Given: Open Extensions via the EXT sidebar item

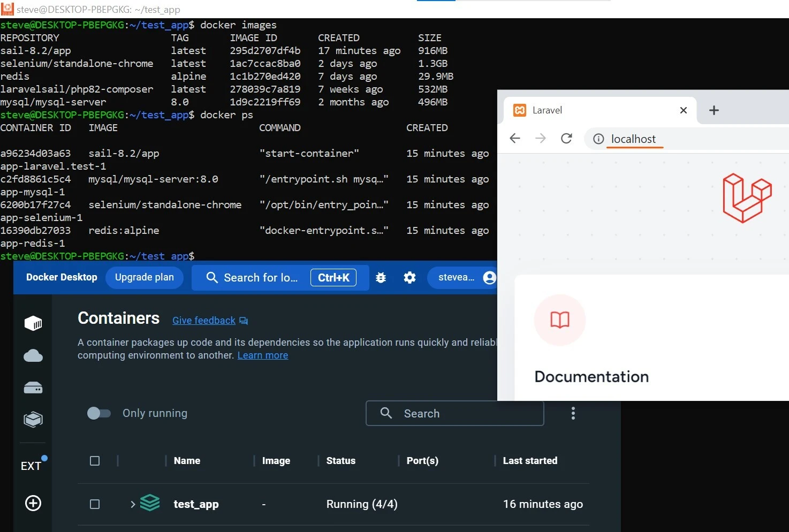Looking at the screenshot, I should [32, 465].
